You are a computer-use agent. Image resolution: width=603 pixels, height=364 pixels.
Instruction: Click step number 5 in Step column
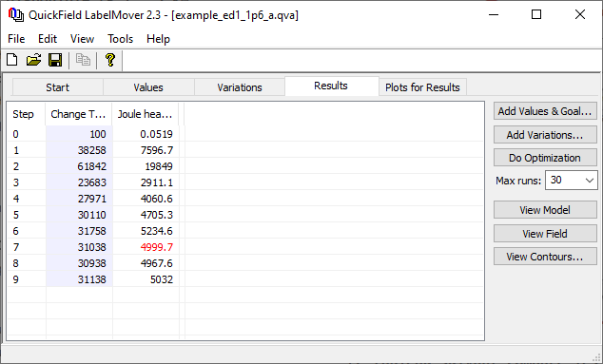[16, 215]
